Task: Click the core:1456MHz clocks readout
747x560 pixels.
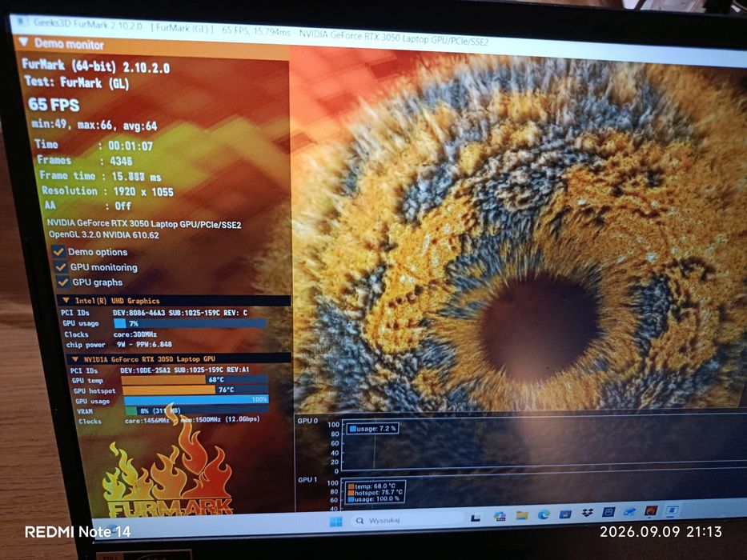Action: pos(147,421)
